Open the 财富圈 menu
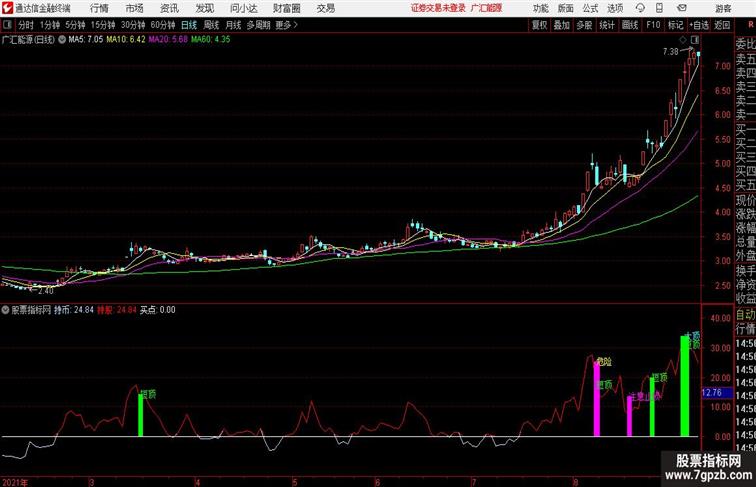 click(286, 8)
